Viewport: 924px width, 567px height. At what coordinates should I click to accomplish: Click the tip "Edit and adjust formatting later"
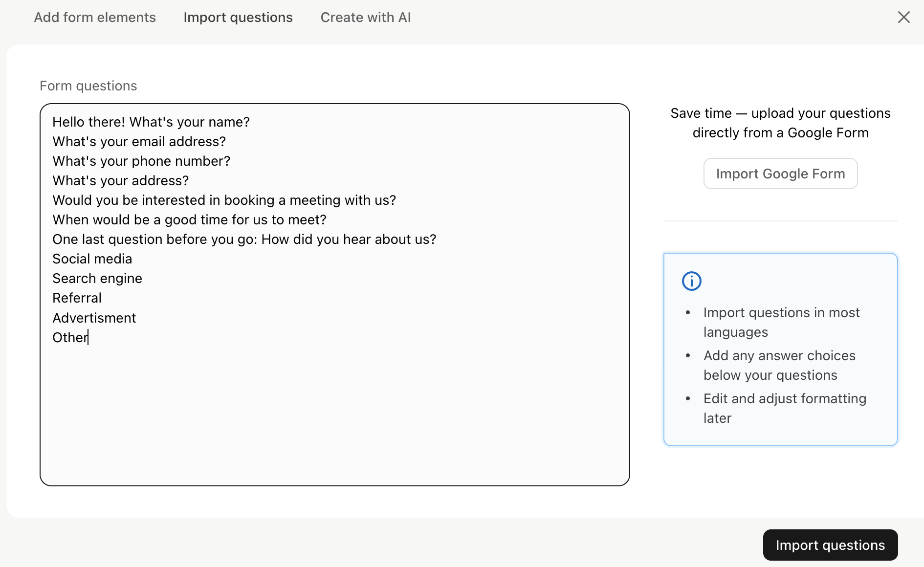[785, 408]
